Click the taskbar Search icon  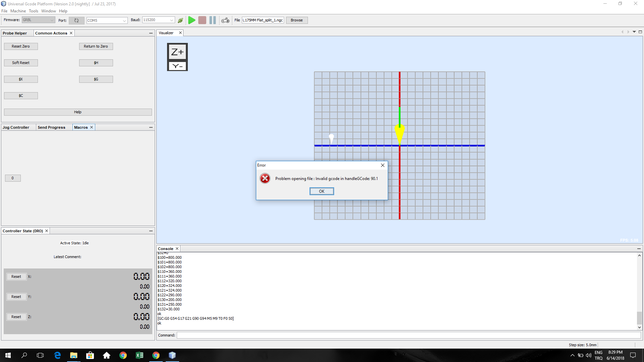pyautogui.click(x=24, y=355)
